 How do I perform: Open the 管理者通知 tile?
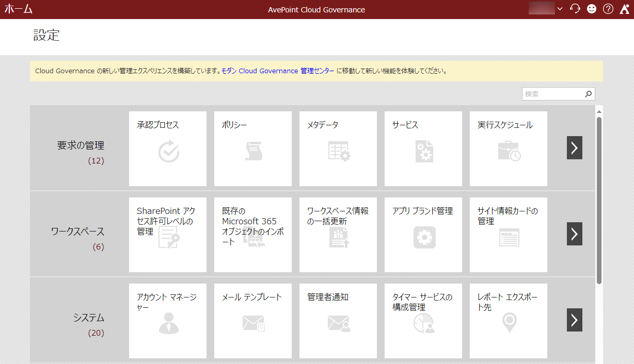pos(338,321)
